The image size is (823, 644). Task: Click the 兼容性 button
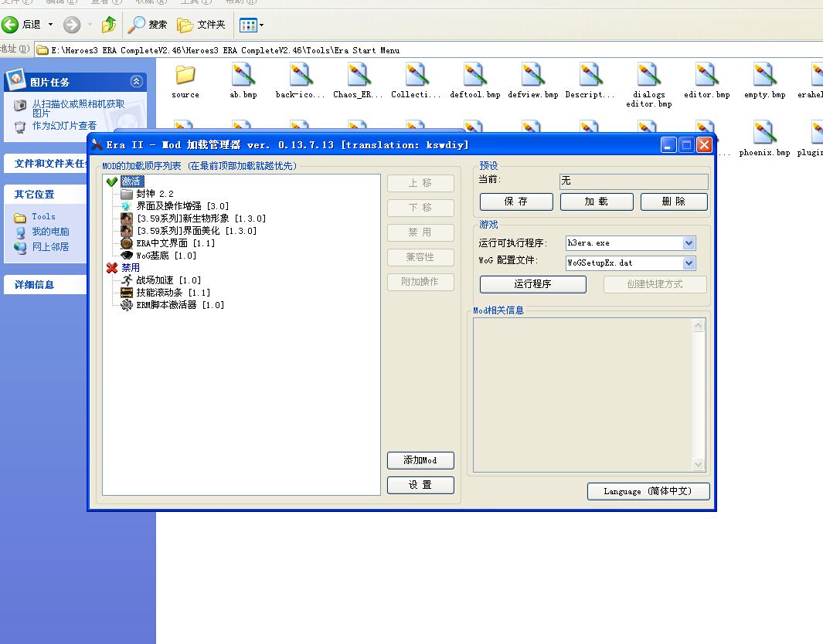pyautogui.click(x=420, y=257)
